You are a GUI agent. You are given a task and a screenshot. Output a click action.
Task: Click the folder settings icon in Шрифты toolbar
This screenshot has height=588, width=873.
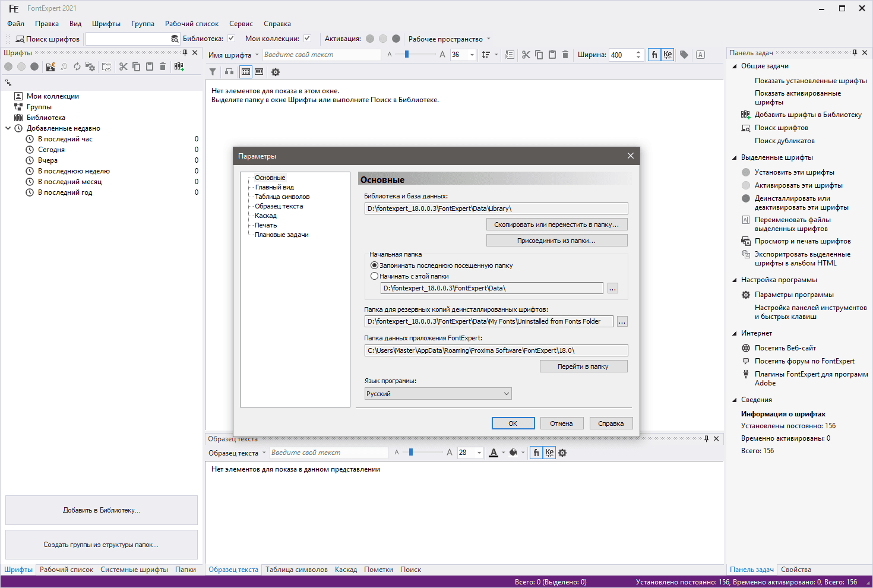[90, 67]
